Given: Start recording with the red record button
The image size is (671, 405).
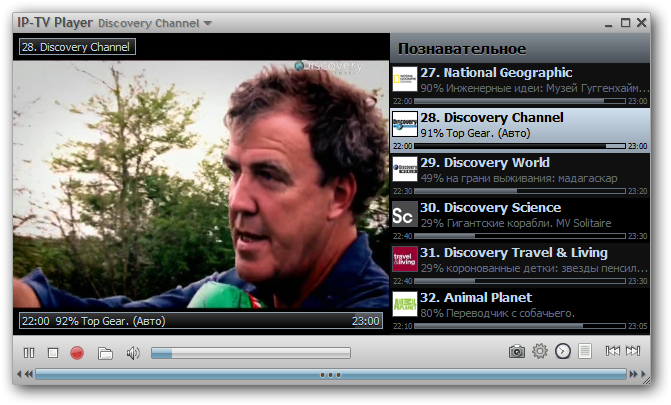Looking at the screenshot, I should click(x=79, y=352).
